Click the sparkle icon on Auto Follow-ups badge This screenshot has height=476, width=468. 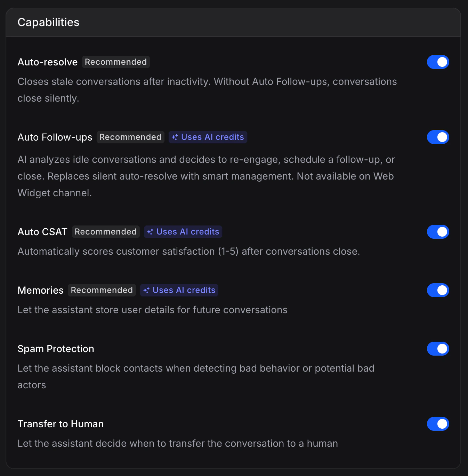(x=175, y=137)
